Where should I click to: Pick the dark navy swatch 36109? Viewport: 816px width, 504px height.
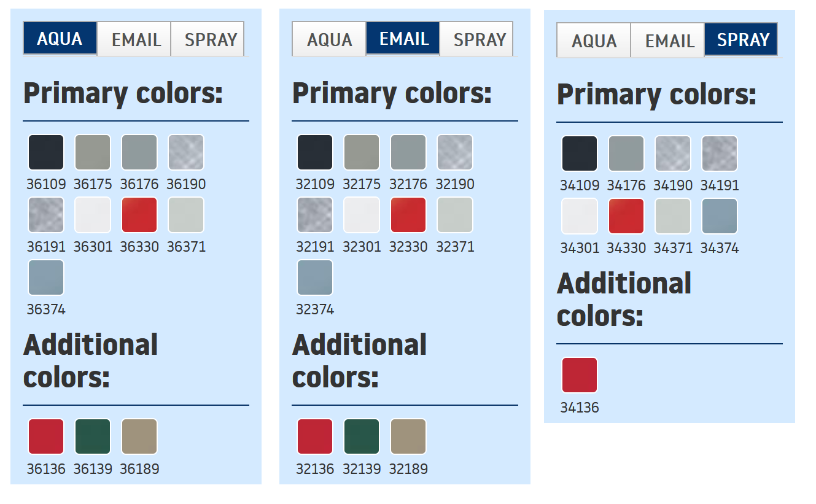pos(46,152)
